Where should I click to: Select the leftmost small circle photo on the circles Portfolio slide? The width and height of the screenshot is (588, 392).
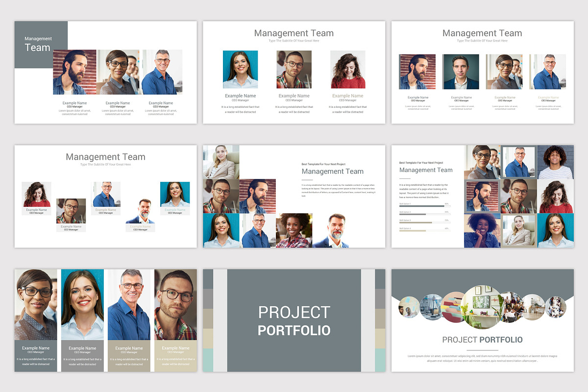(408, 307)
